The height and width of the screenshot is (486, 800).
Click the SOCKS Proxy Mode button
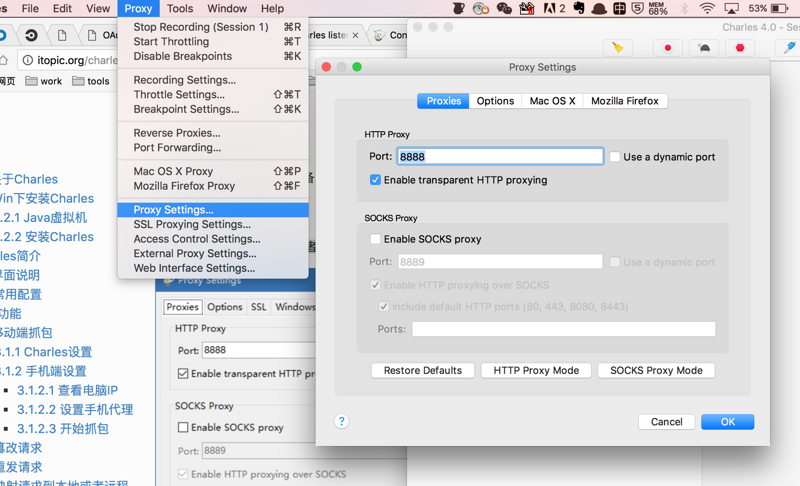pos(656,370)
